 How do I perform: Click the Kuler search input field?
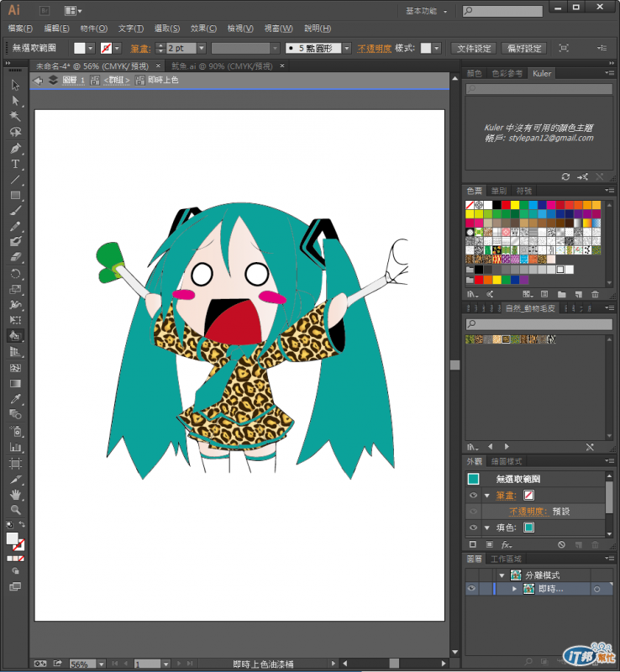539,89
